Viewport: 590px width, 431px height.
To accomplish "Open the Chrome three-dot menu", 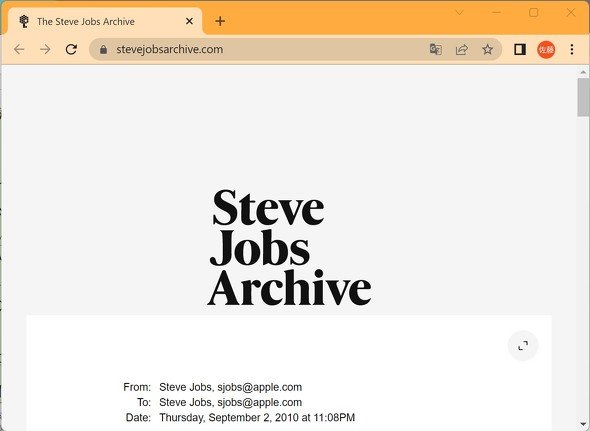I will click(x=572, y=49).
